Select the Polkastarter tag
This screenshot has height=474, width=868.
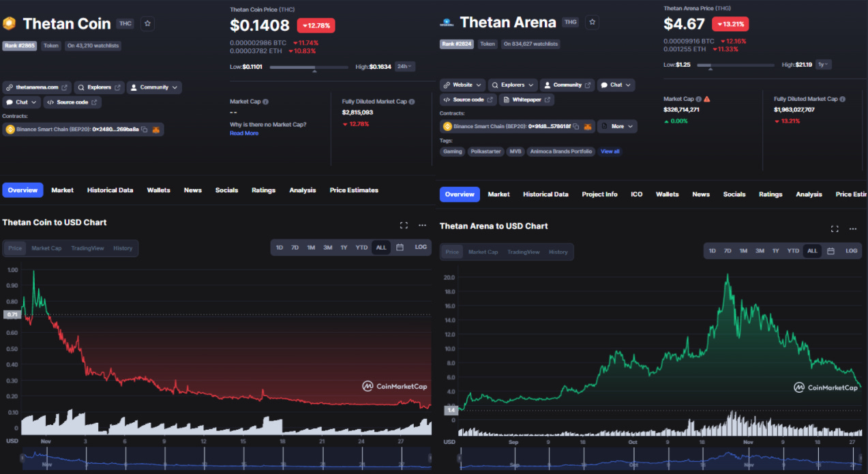click(486, 151)
